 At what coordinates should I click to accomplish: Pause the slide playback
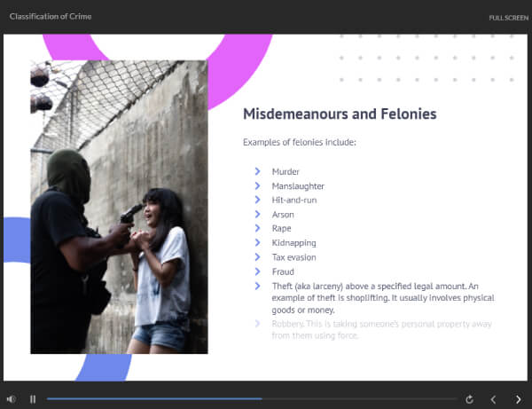[x=33, y=399]
